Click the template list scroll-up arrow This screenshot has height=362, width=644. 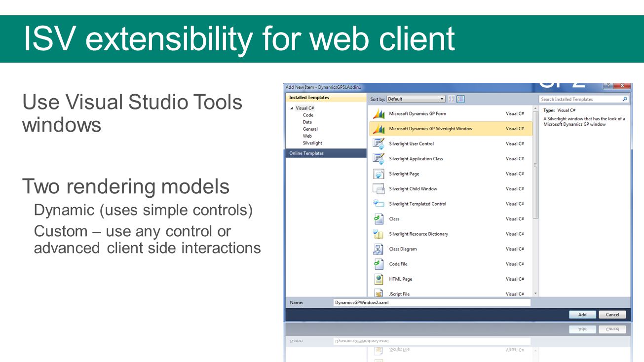536,108
